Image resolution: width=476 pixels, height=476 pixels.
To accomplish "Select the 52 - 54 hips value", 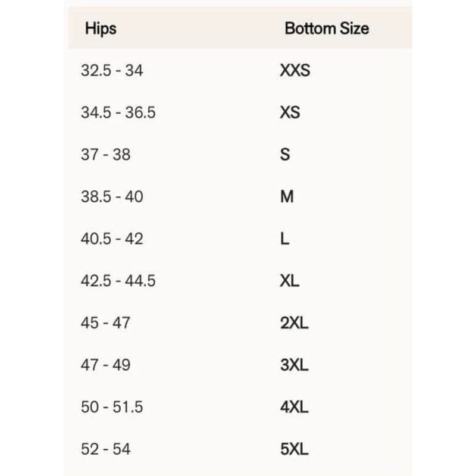I will tap(105, 450).
